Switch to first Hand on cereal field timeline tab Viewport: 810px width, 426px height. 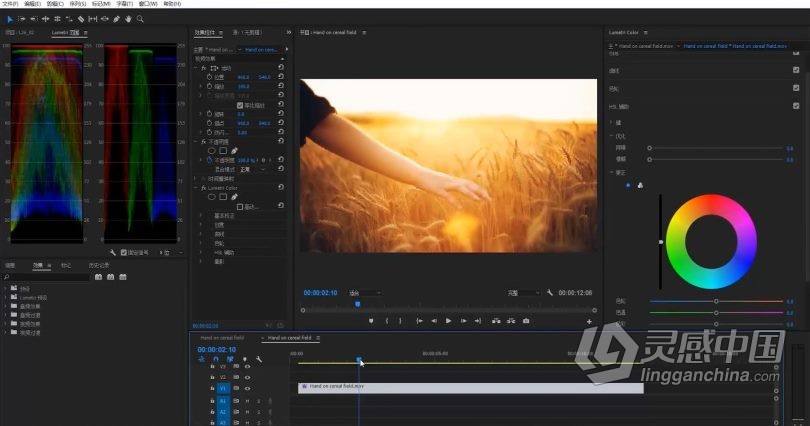222,338
